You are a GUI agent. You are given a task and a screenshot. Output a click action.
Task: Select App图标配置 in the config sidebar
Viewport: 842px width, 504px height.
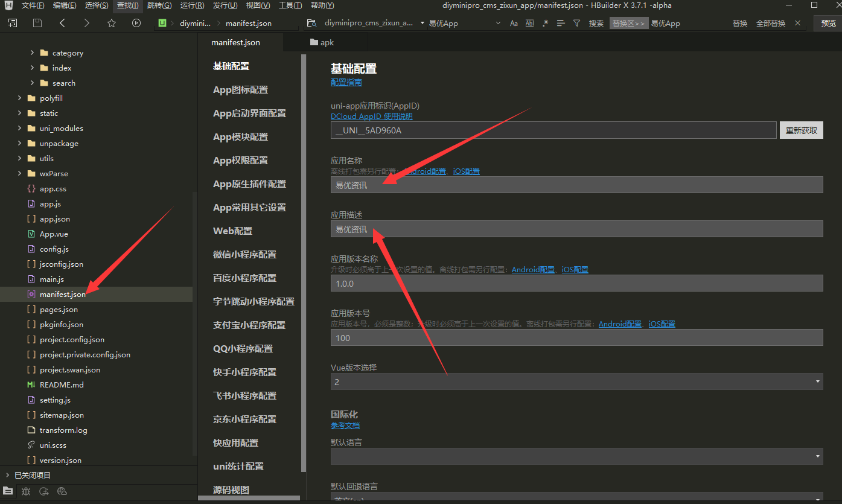click(x=240, y=90)
